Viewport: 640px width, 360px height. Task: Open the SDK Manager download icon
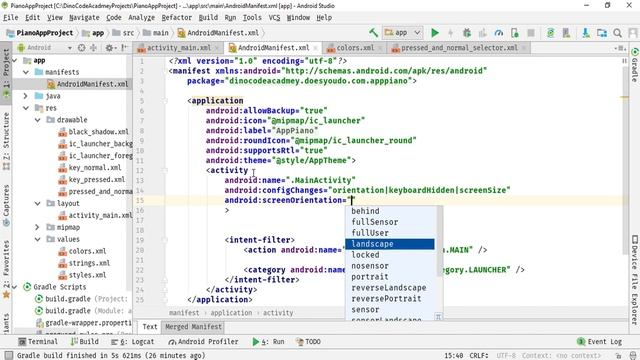click(586, 33)
